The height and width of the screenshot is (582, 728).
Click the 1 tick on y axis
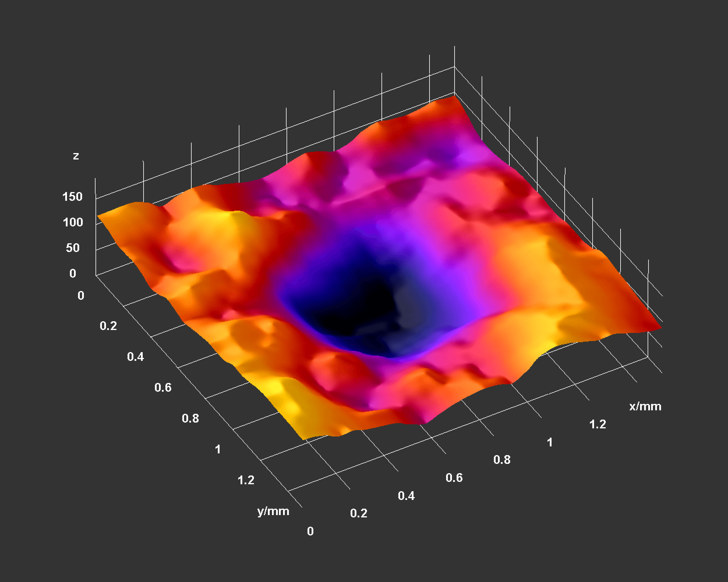[x=218, y=449]
